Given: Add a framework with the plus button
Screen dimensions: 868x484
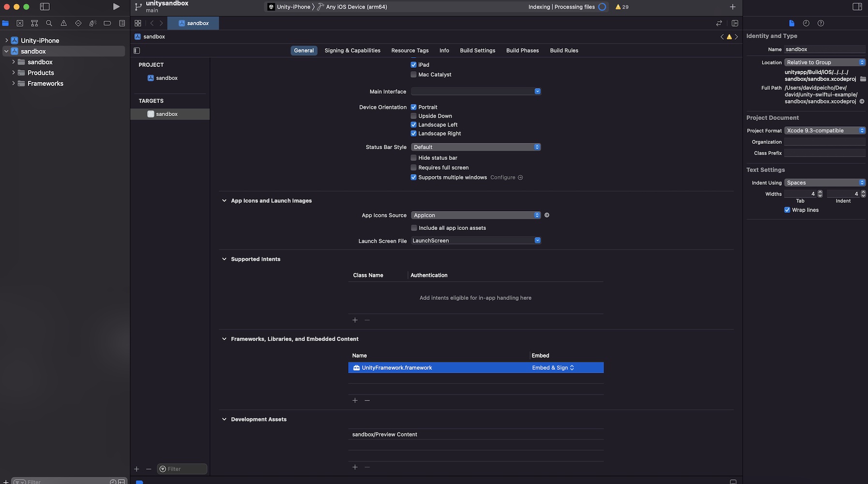Looking at the screenshot, I should pos(355,400).
